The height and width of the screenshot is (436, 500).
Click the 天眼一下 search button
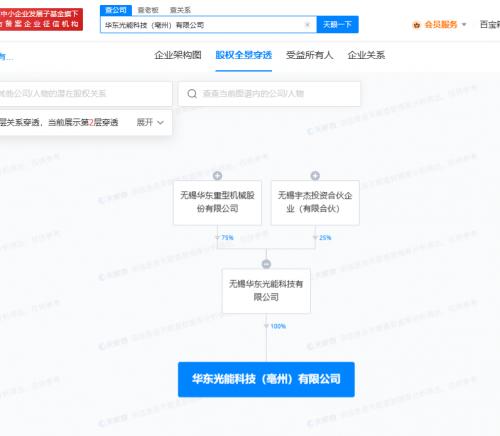point(337,24)
